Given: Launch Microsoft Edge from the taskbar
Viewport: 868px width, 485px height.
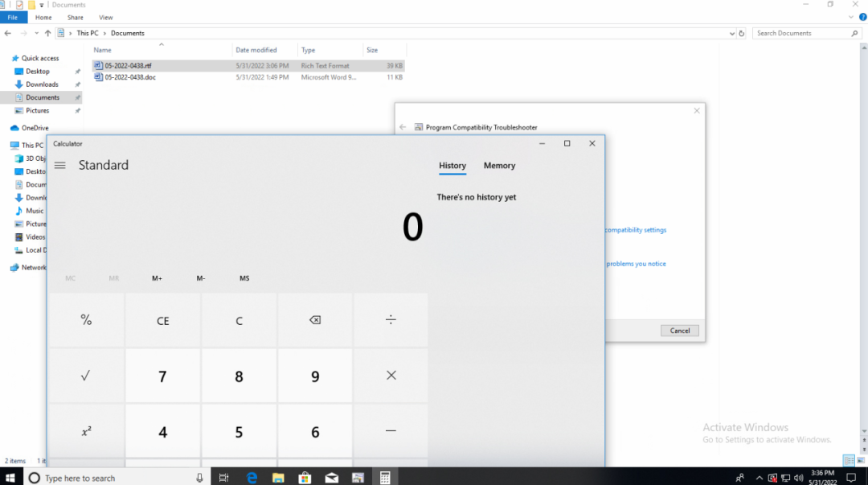Looking at the screenshot, I should [x=252, y=477].
